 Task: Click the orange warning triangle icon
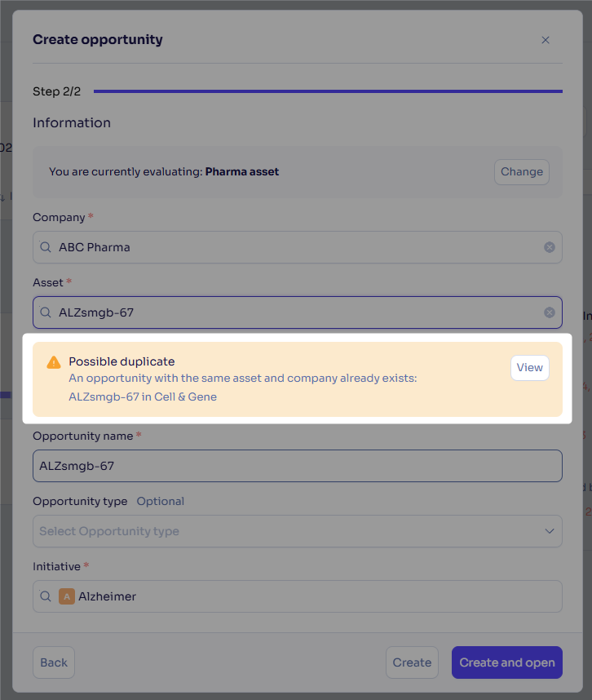pyautogui.click(x=54, y=362)
